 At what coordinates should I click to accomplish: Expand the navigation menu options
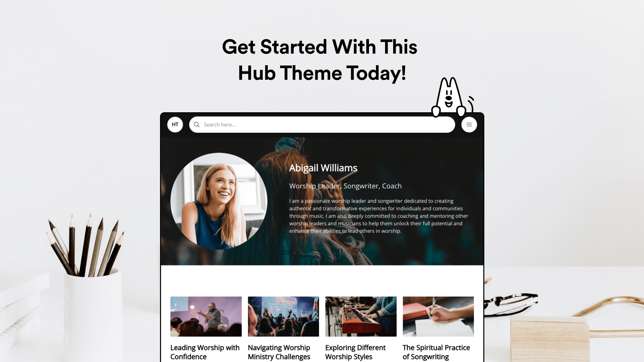[x=469, y=125]
